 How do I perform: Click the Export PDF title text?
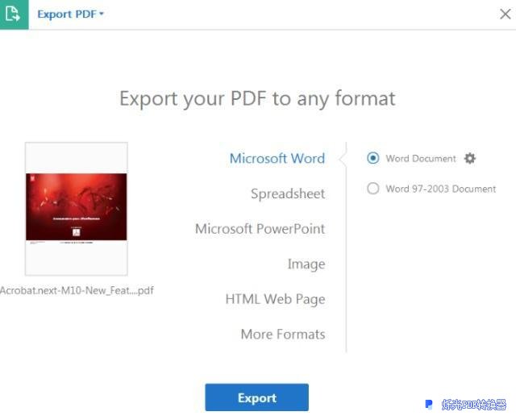pyautogui.click(x=67, y=15)
